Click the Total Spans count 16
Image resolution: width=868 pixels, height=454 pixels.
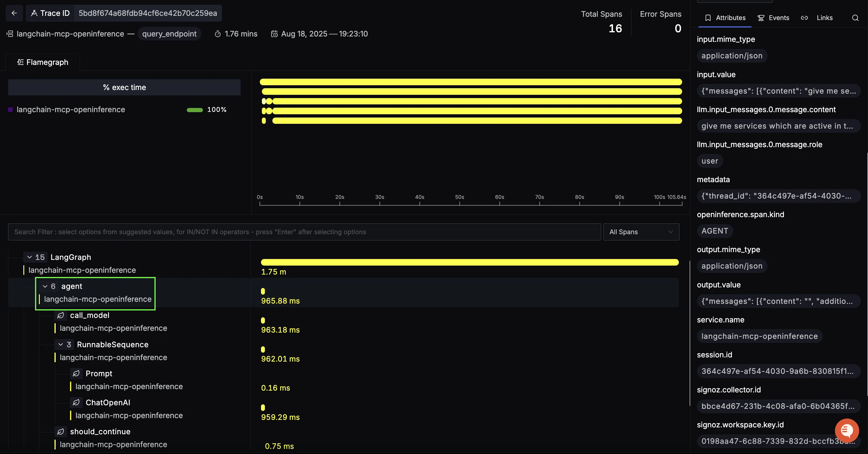(x=615, y=28)
